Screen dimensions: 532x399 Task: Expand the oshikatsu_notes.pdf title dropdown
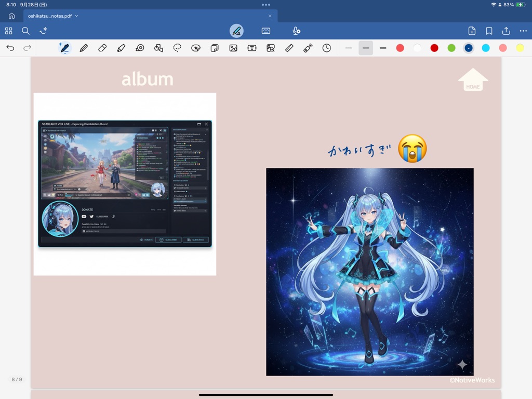point(77,16)
